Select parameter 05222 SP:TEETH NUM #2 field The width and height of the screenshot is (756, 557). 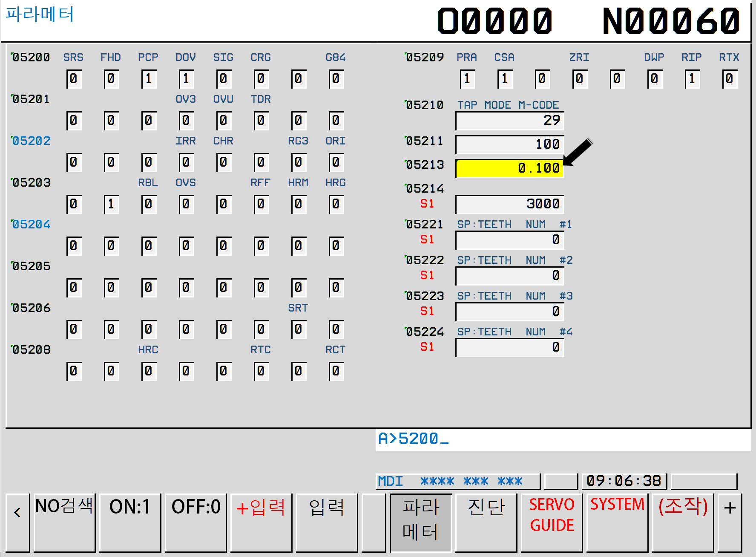tap(510, 276)
